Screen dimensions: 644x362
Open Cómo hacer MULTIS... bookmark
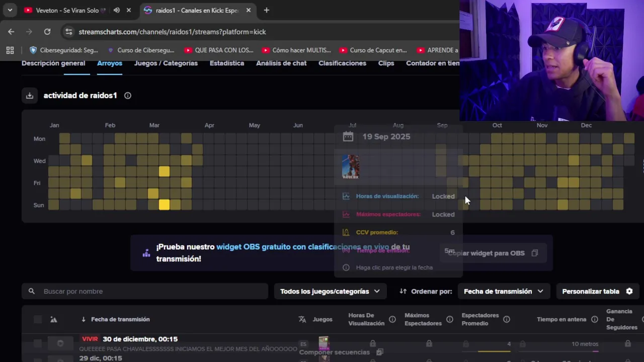coord(296,50)
